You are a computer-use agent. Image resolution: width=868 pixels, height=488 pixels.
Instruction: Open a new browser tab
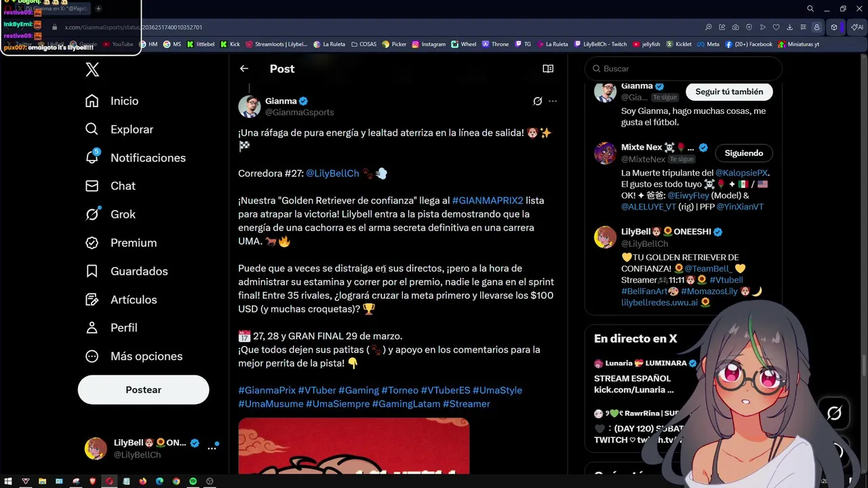pyautogui.click(x=98, y=8)
